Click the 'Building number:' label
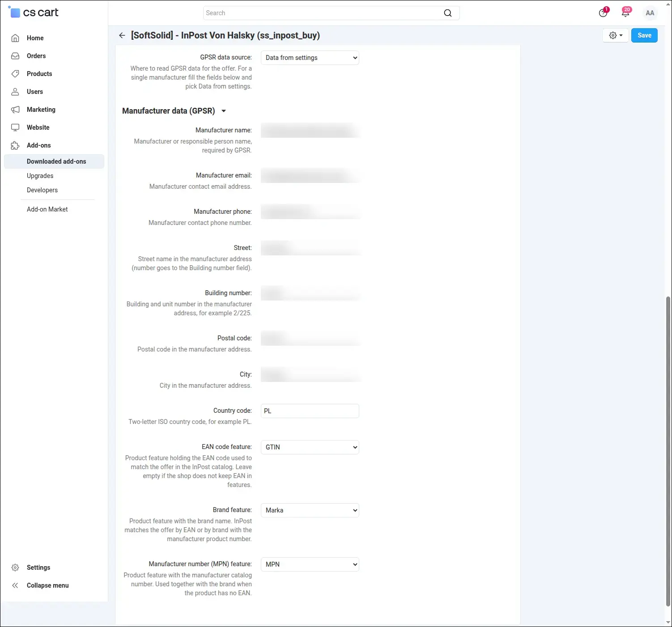The image size is (672, 627). point(229,293)
